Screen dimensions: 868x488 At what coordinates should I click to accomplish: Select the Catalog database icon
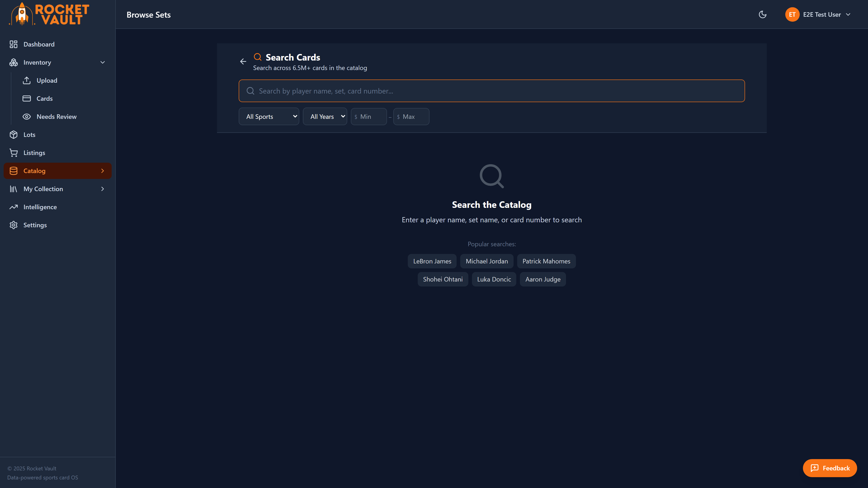point(14,171)
